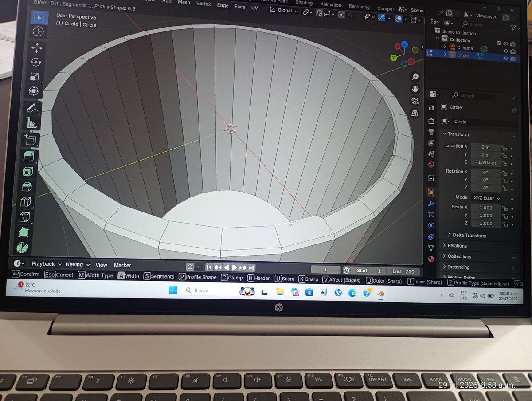
Task: Toggle the camera view icon
Action: pos(415,101)
